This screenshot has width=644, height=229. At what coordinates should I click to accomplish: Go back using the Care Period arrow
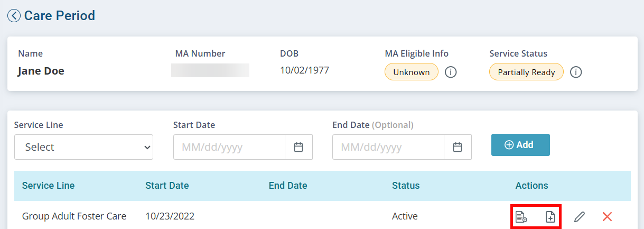pyautogui.click(x=14, y=16)
